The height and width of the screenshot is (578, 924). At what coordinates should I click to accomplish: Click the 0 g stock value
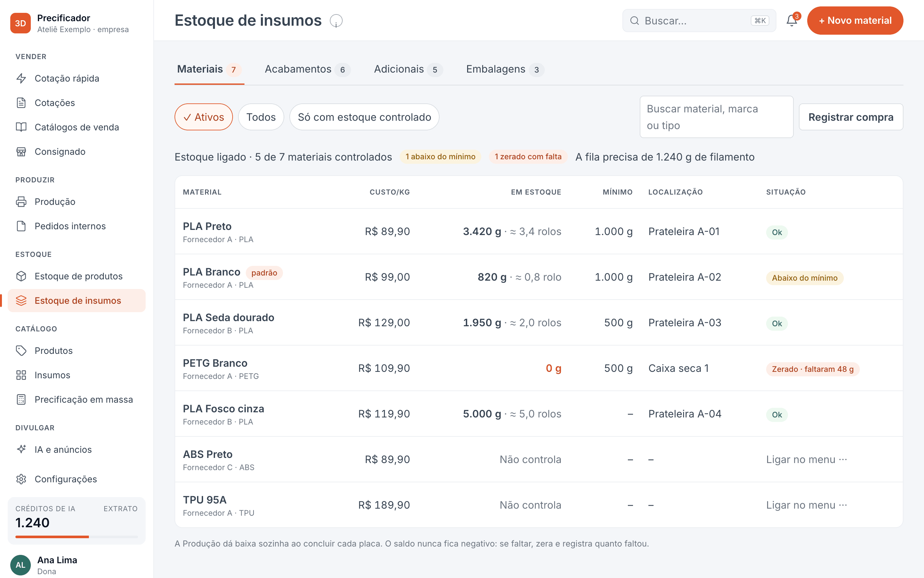click(x=553, y=368)
